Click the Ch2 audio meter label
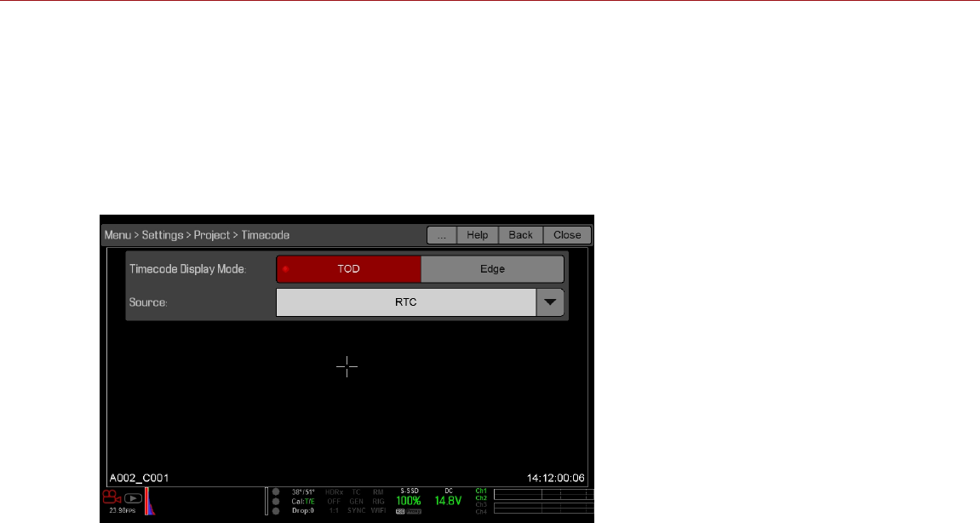 pos(480,498)
